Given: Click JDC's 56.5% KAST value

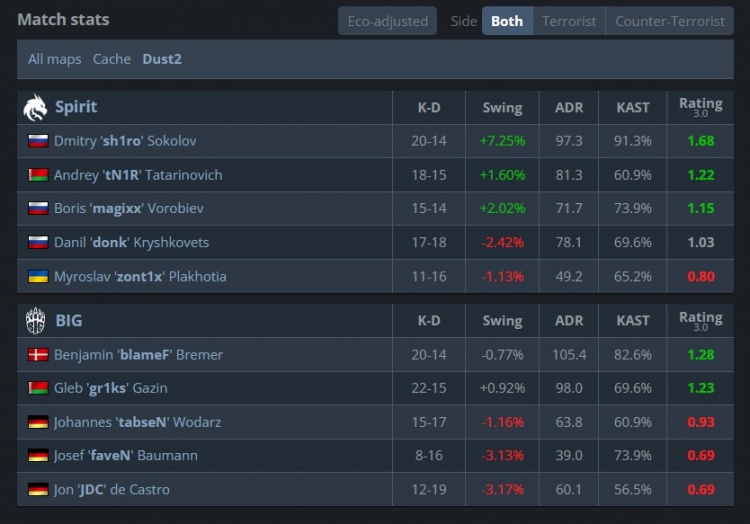Looking at the screenshot, I should click(633, 490).
